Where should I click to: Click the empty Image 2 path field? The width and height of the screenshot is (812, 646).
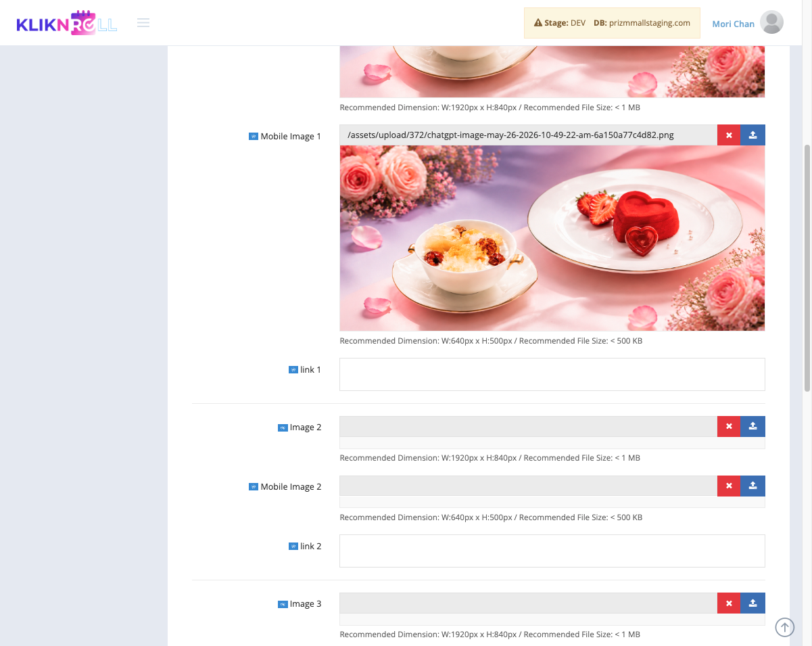click(x=528, y=427)
